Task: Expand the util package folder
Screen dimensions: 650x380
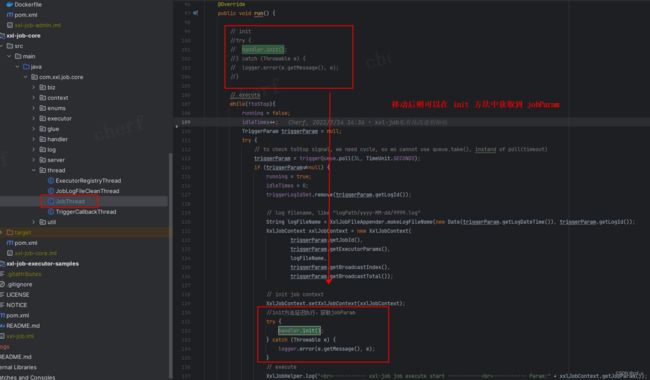Action: (x=34, y=222)
